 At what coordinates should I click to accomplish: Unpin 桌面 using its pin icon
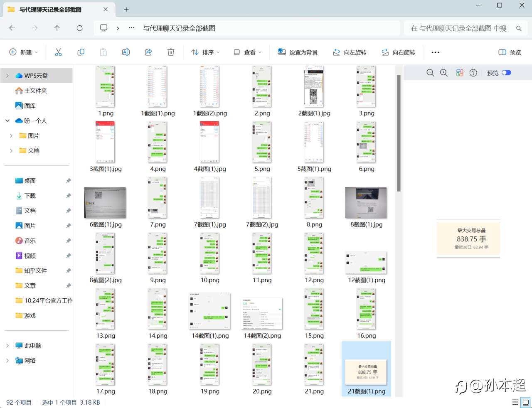(68, 181)
